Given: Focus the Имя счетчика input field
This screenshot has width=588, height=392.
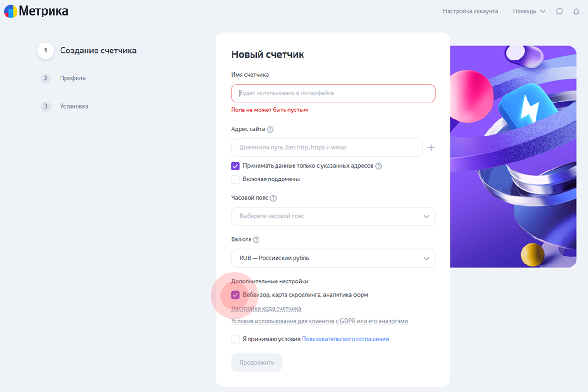Looking at the screenshot, I should [333, 94].
